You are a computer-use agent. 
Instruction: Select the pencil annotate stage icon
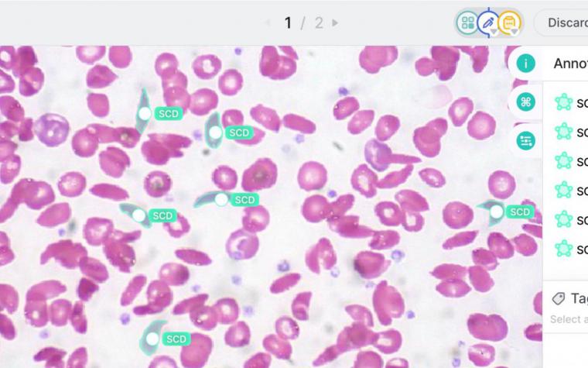[488, 22]
